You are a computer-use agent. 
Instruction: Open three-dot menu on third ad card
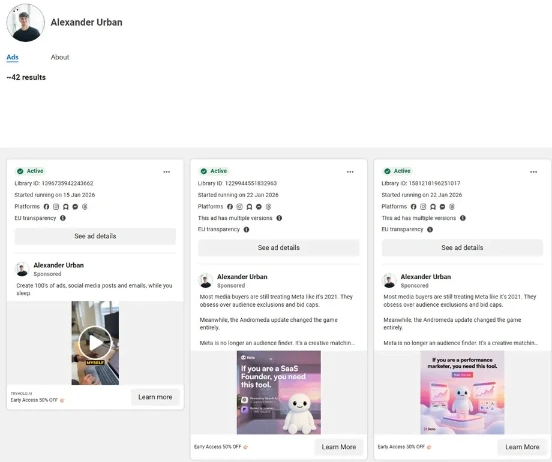(533, 172)
